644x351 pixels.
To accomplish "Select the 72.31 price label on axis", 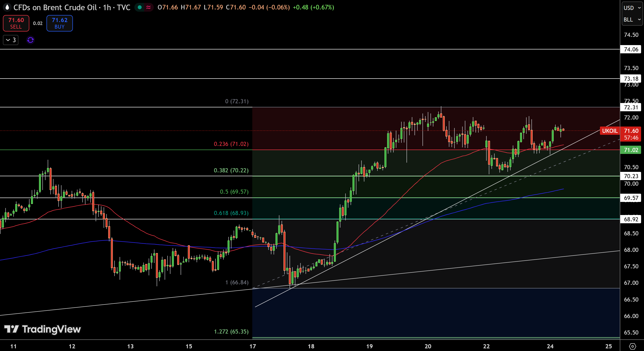I will tap(631, 107).
